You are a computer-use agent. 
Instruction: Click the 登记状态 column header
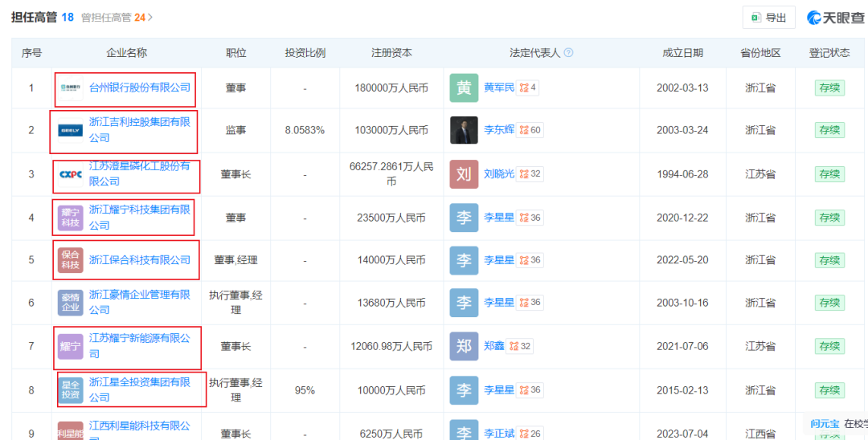coord(829,53)
